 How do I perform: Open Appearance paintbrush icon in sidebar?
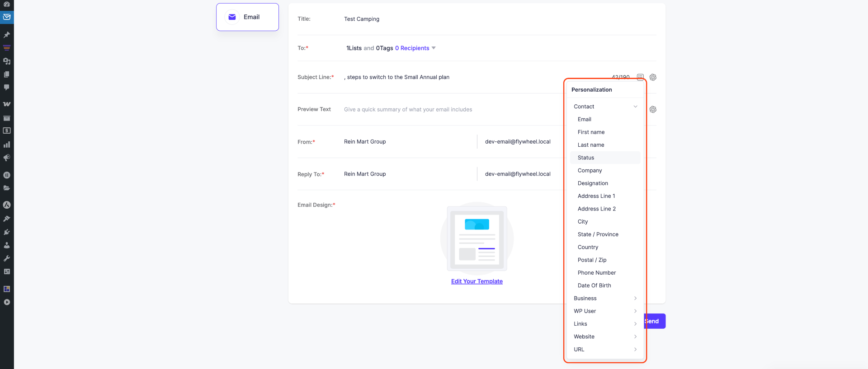(7, 219)
